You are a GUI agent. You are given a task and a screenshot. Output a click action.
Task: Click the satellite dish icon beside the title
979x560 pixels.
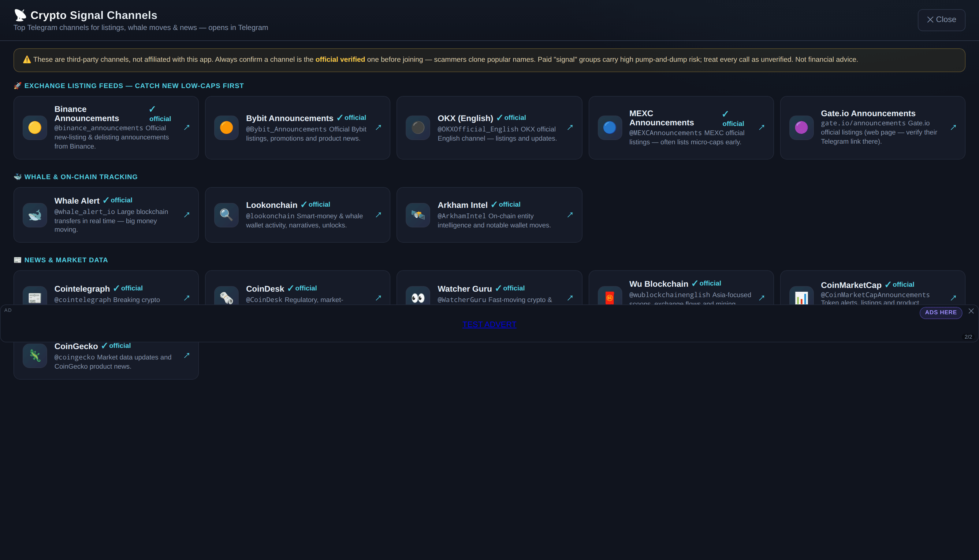(20, 15)
